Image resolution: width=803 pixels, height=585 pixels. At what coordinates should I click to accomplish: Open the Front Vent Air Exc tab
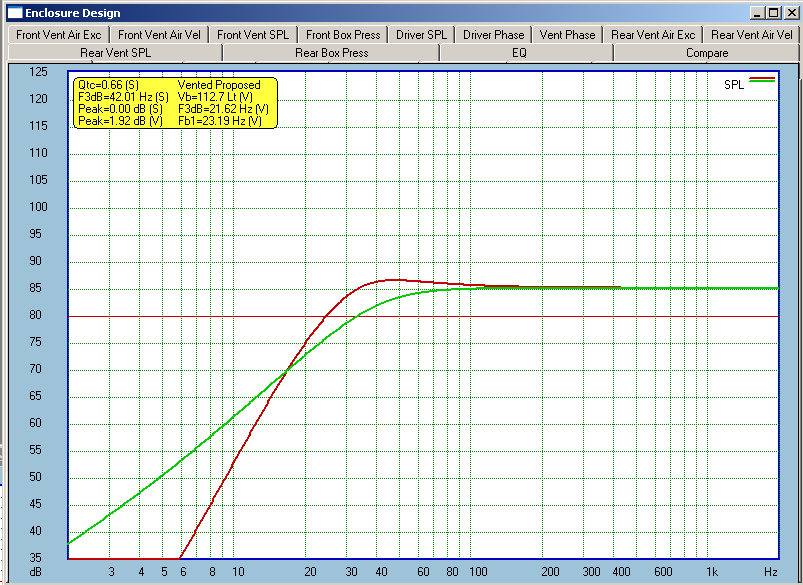[58, 35]
